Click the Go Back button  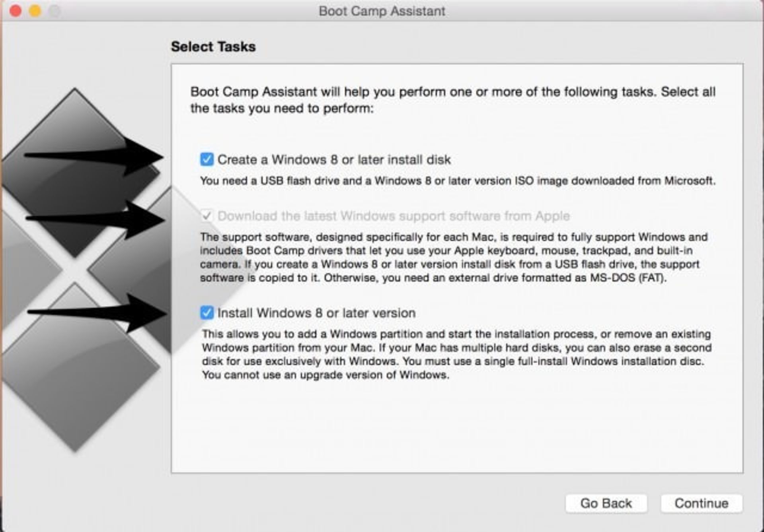[606, 503]
